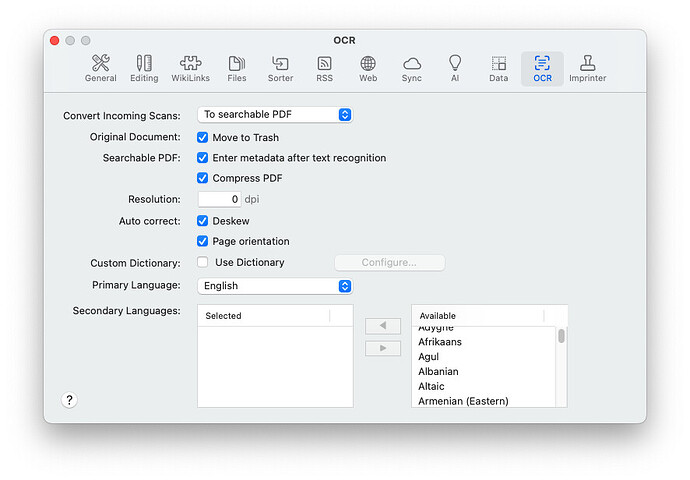
Task: Open the Sync cloud settings
Action: (411, 68)
